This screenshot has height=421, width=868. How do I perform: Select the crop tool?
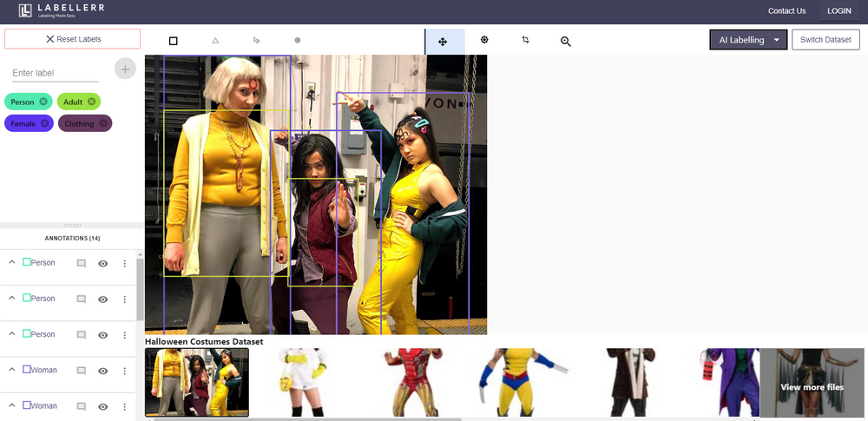coord(525,40)
